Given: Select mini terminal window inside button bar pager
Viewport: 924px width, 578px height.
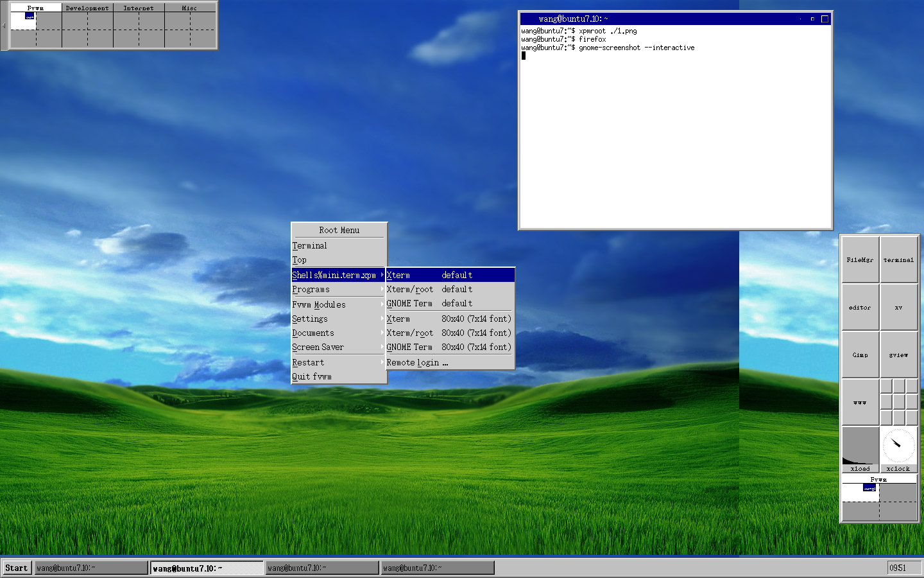Looking at the screenshot, I should pos(869,488).
